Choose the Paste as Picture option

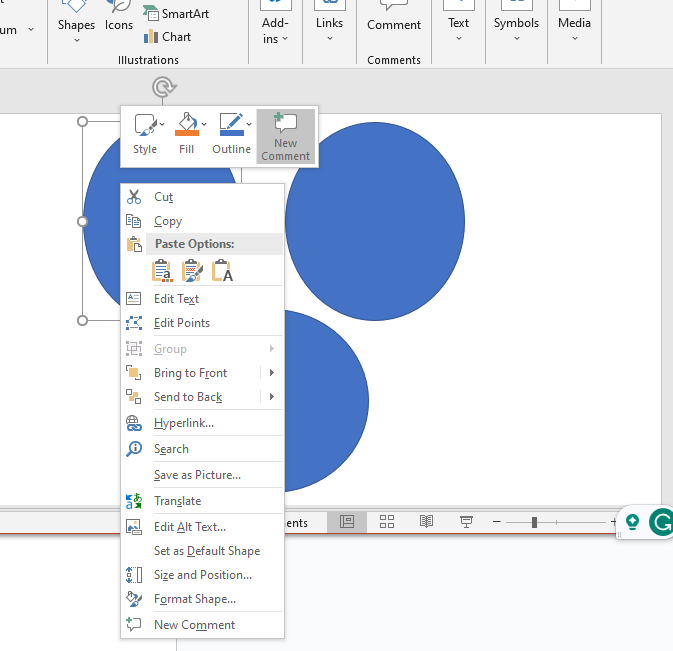[192, 270]
